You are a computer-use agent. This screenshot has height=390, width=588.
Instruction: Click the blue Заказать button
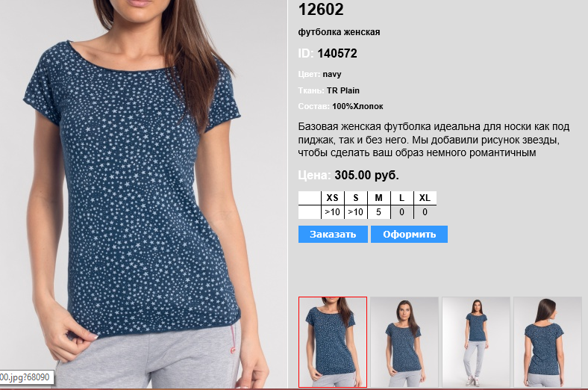333,235
